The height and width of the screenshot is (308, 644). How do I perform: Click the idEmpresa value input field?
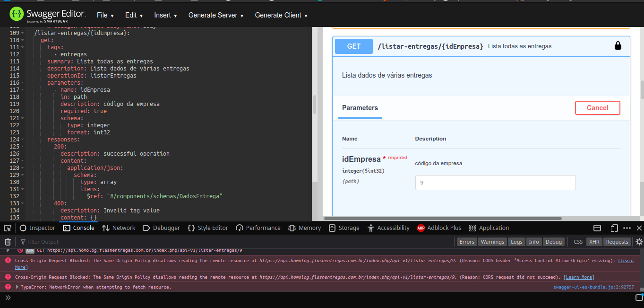(x=495, y=182)
